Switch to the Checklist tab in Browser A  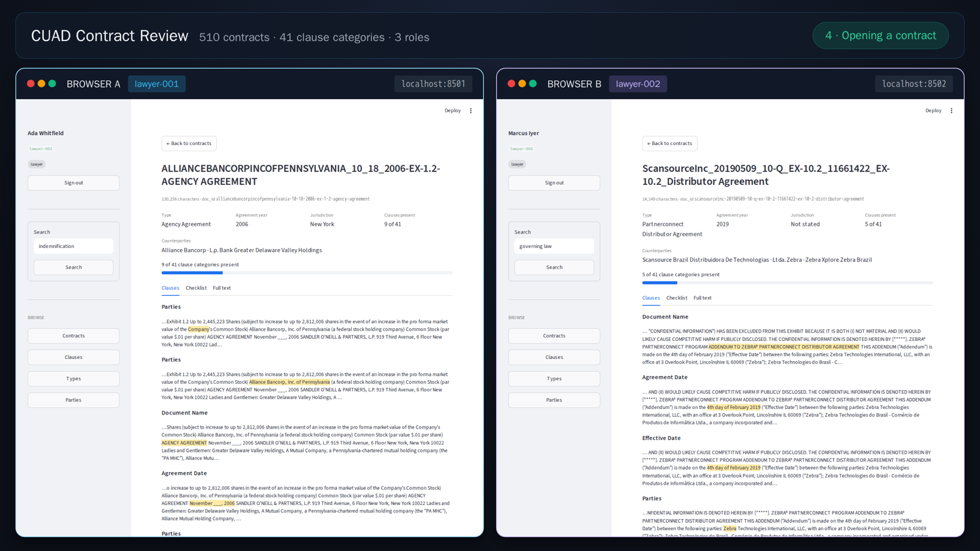point(196,288)
